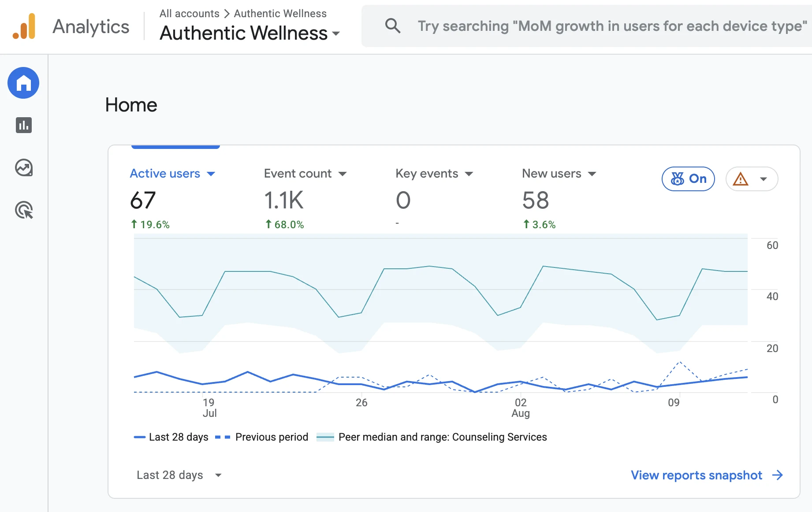Screen dimensions: 812x512
Task: Select the Key events value 0
Action: [403, 200]
